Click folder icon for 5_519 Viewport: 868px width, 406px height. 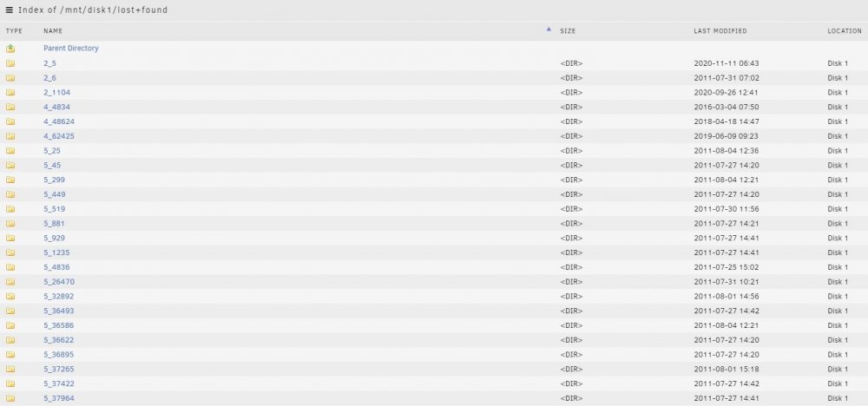pos(10,209)
